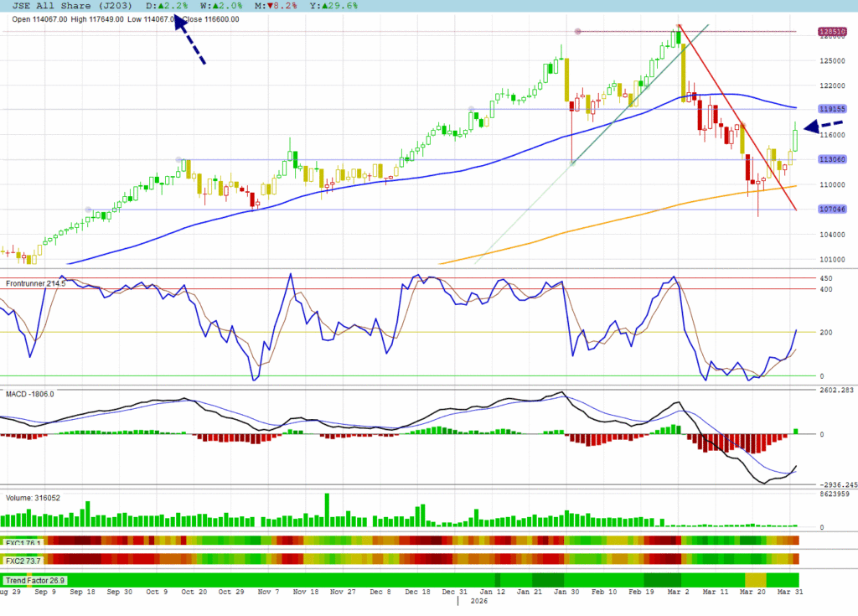Click the yellow segment in Trend Factor bar
858x616 pixels.
point(755,580)
